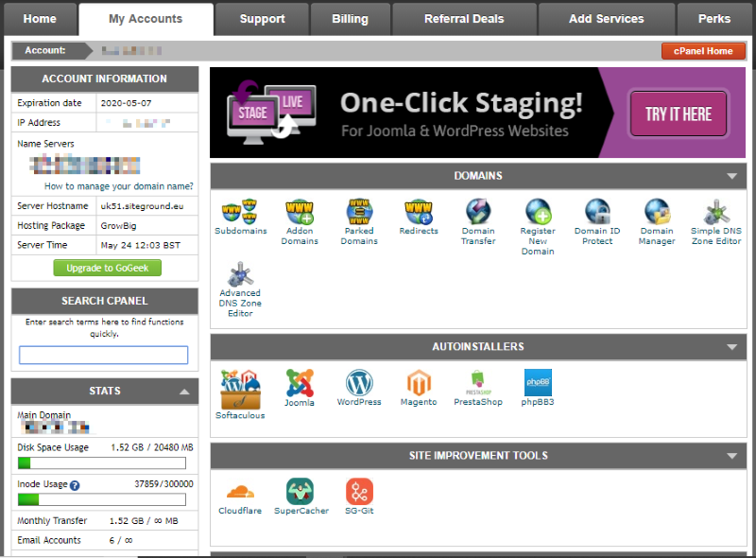
Task: Select hosting package value 'GrowBig'
Action: click(119, 226)
